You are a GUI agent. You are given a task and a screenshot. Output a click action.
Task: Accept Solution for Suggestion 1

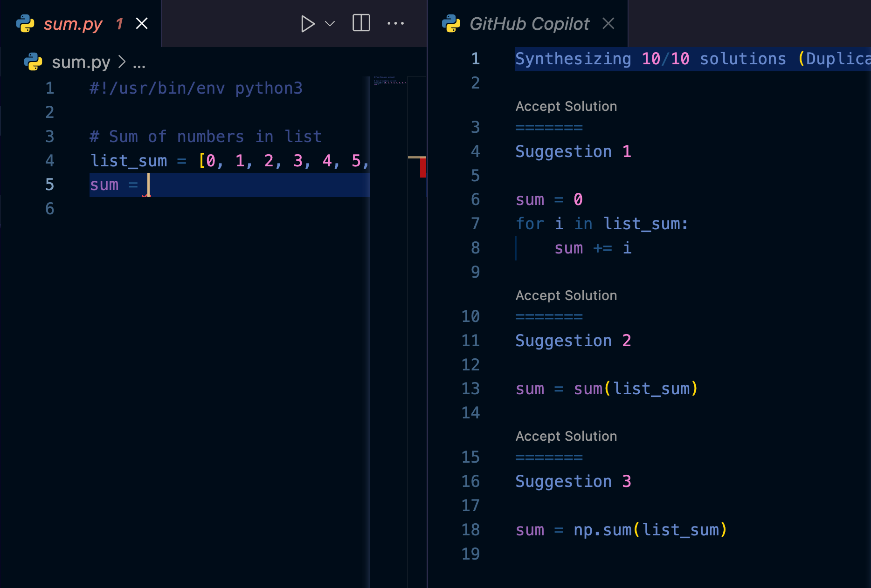[x=566, y=106]
